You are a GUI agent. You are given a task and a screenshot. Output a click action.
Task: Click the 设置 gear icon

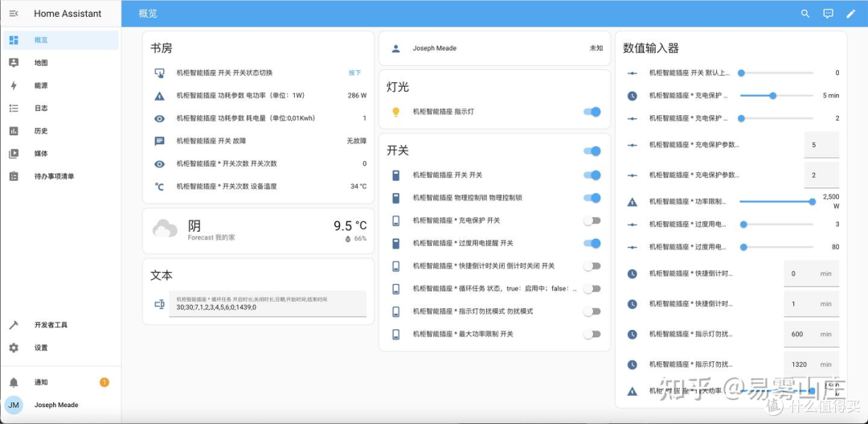pos(14,348)
